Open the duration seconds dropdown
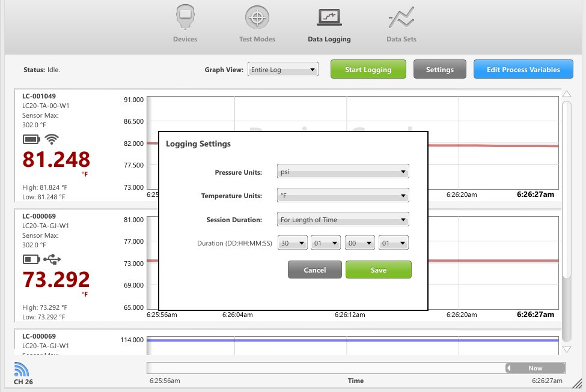This screenshot has height=392, width=586. pos(394,243)
